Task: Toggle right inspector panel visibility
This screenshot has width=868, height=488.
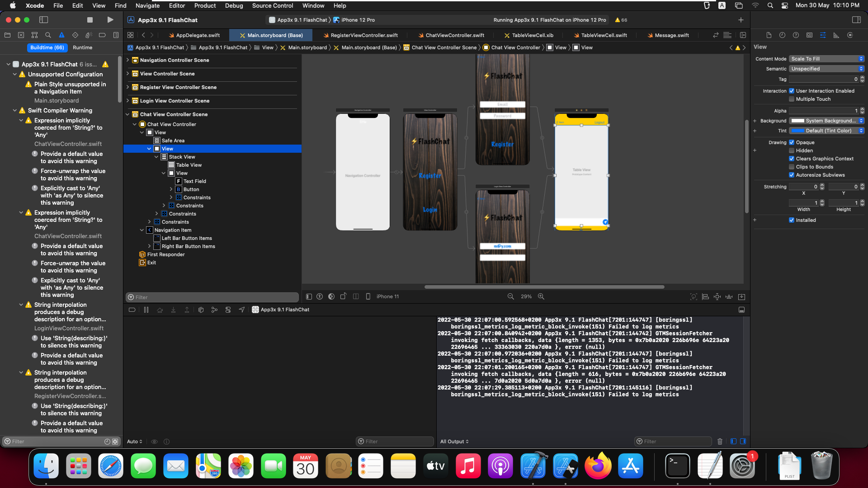Action: 856,20
